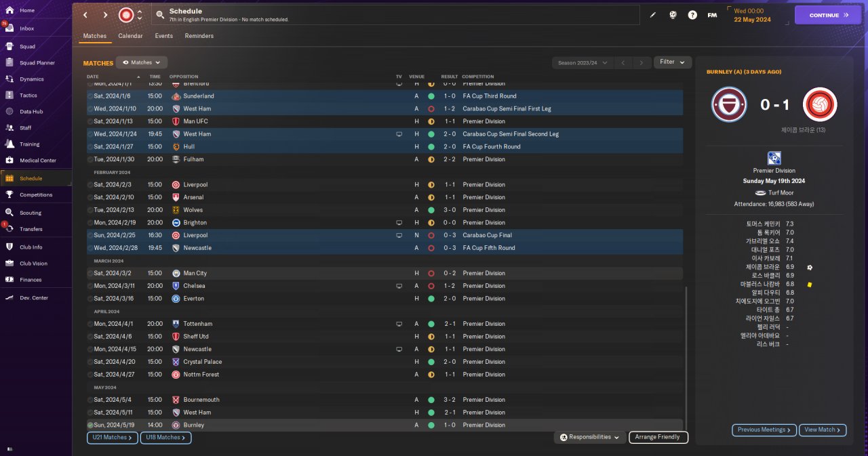Image resolution: width=868 pixels, height=456 pixels.
Task: Click the Tottenham opposition name
Action: click(x=197, y=324)
